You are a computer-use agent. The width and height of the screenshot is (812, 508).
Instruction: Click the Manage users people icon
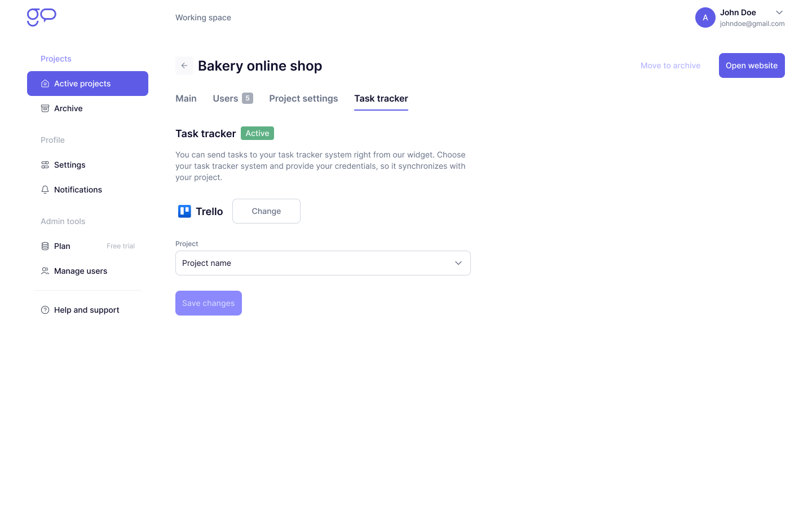point(45,271)
